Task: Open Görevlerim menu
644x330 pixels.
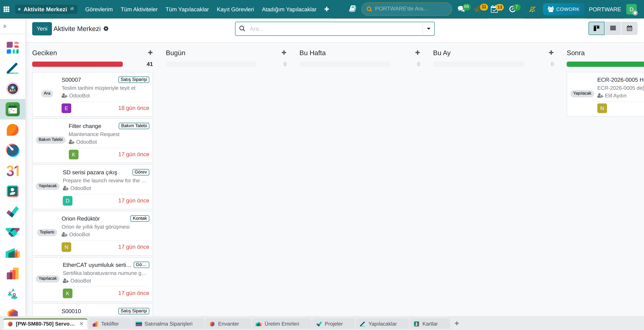Action: click(99, 9)
